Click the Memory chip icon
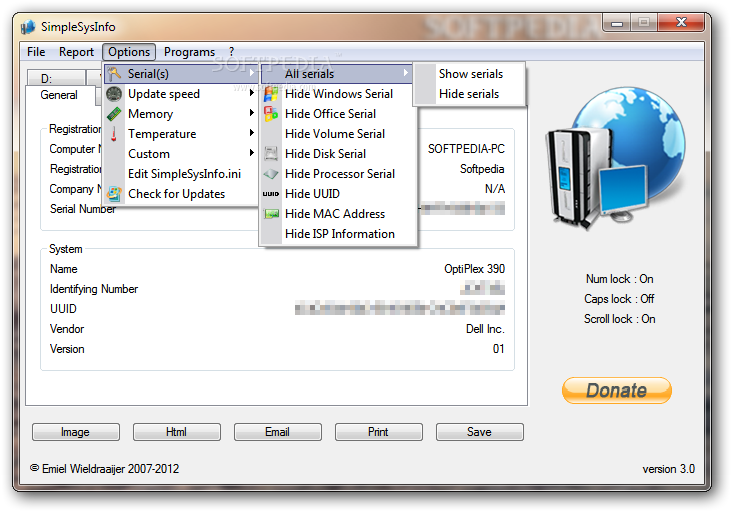This screenshot has height=512, width=732. (x=114, y=114)
